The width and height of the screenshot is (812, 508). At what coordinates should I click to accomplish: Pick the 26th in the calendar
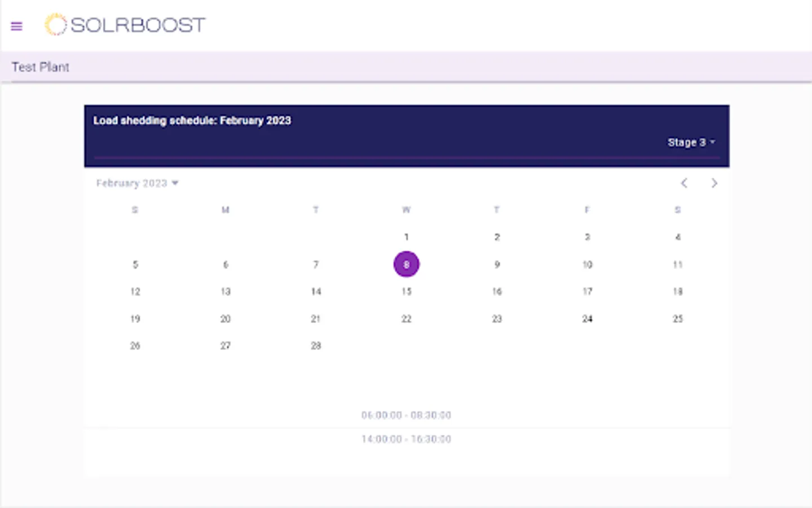(x=135, y=345)
